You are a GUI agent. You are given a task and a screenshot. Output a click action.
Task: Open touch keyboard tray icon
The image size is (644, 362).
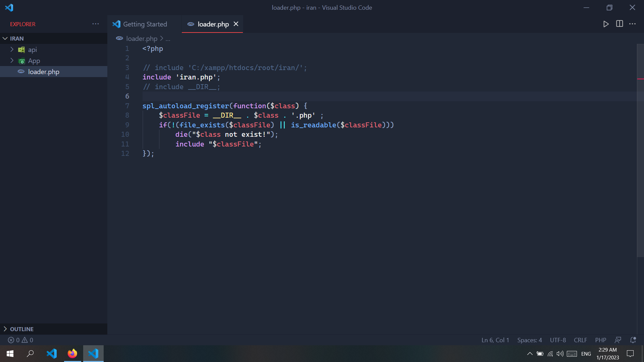tap(572, 354)
